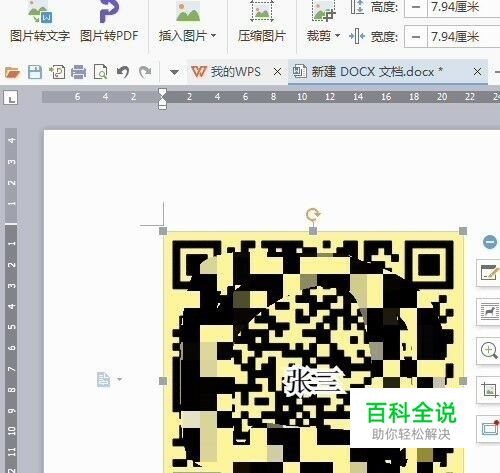Click the zoom magnifier floating icon
The width and height of the screenshot is (500, 473).
pos(489,351)
